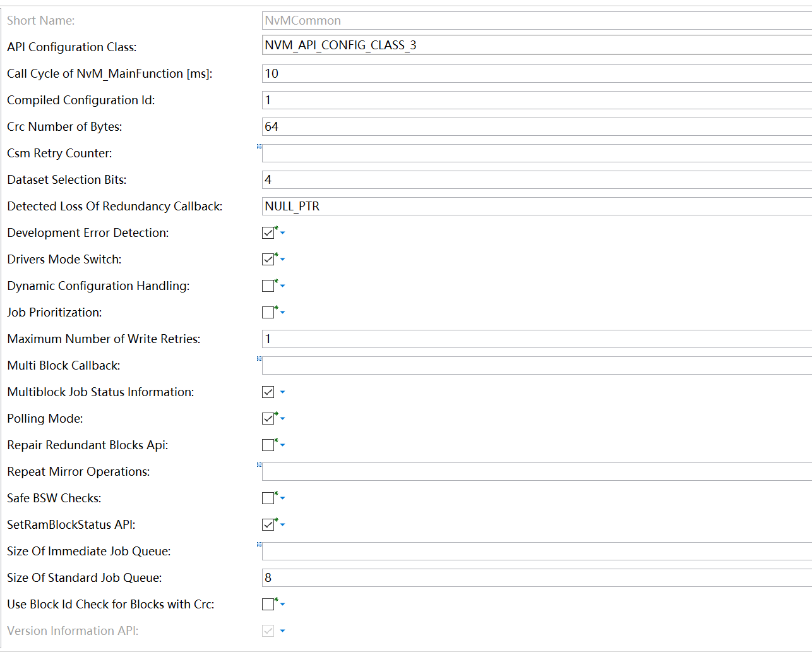This screenshot has height=652, width=812.
Task: Enable Repair Redundant Blocks Api
Action: click(x=268, y=445)
